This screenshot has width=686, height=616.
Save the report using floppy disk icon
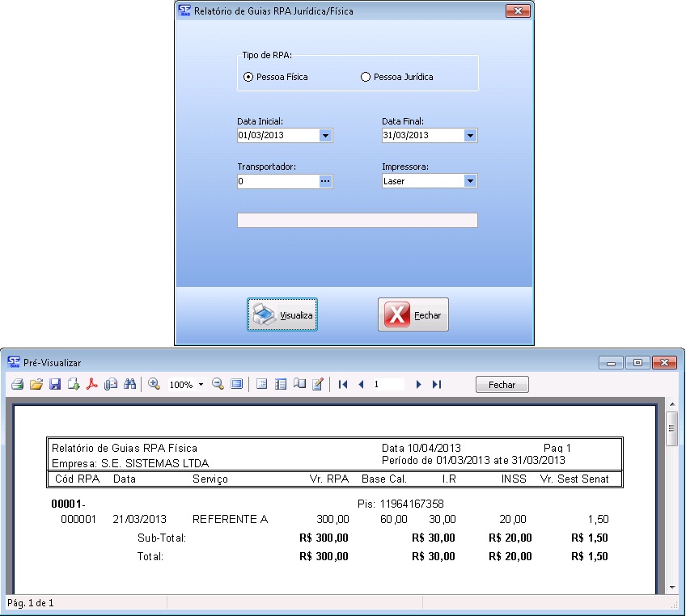pyautogui.click(x=55, y=385)
